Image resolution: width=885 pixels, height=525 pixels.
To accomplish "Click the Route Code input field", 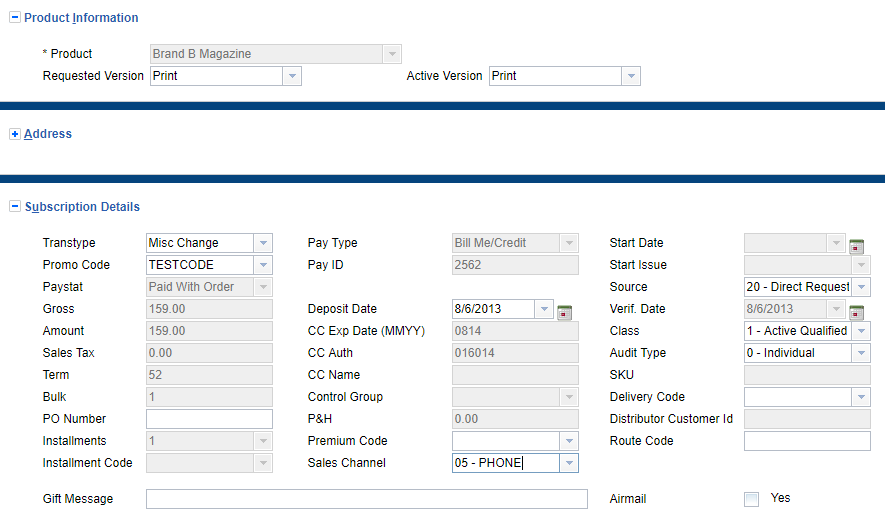I will (806, 441).
